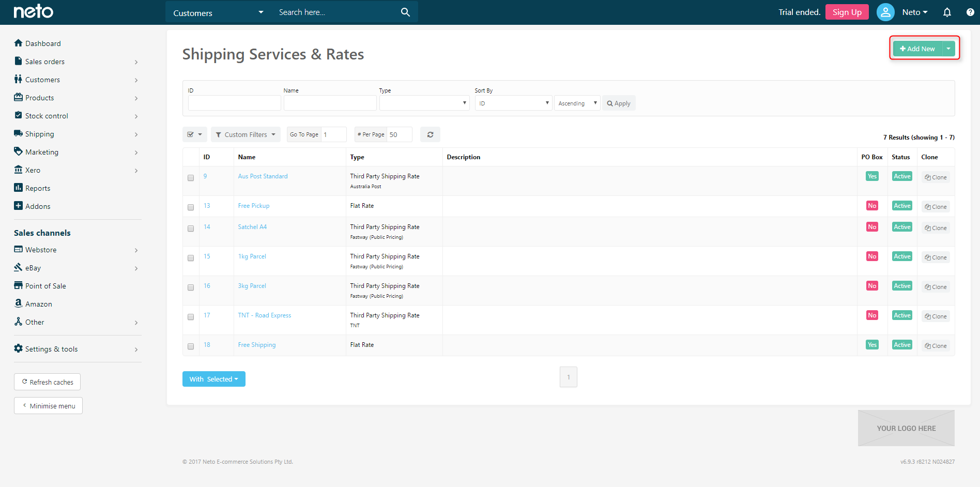Screen dimensions: 980x487
Task: Tick the checkbox for Free Shipping
Action: pyautogui.click(x=191, y=346)
